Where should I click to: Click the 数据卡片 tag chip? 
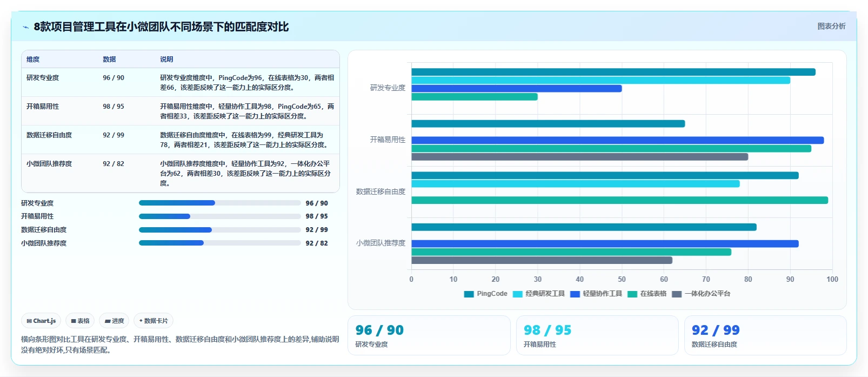tap(153, 321)
